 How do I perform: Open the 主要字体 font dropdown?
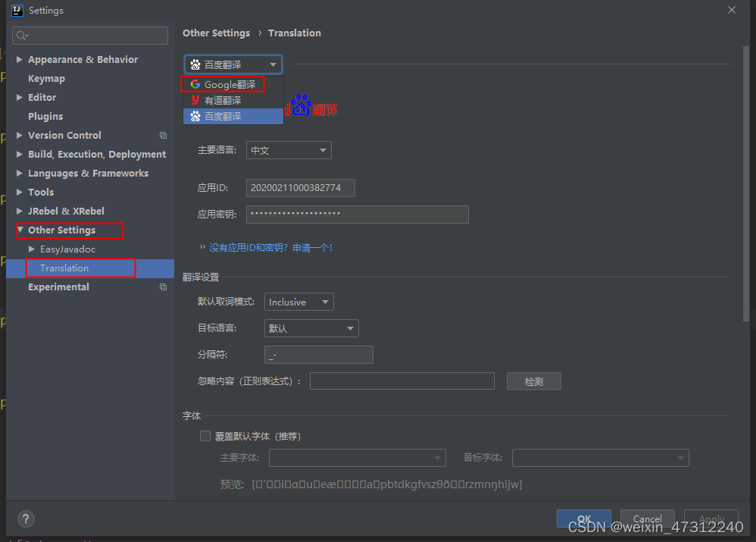[358, 458]
